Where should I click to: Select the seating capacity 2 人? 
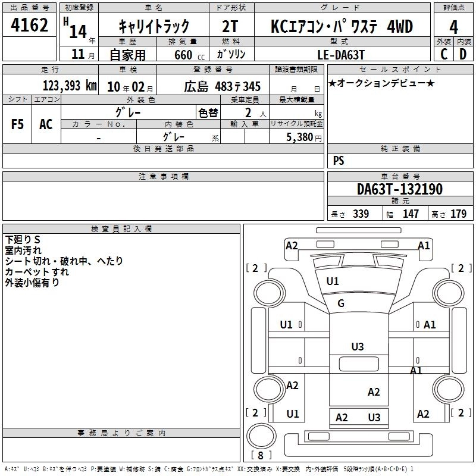pyautogui.click(x=256, y=113)
